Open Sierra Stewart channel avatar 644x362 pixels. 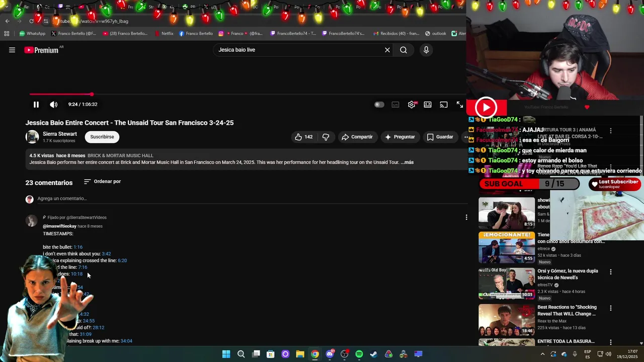32,137
